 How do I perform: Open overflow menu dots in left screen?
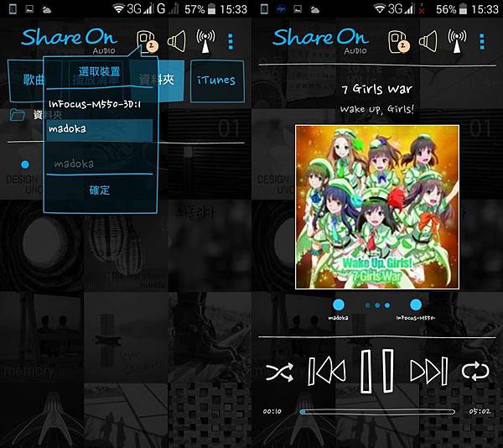[231, 42]
